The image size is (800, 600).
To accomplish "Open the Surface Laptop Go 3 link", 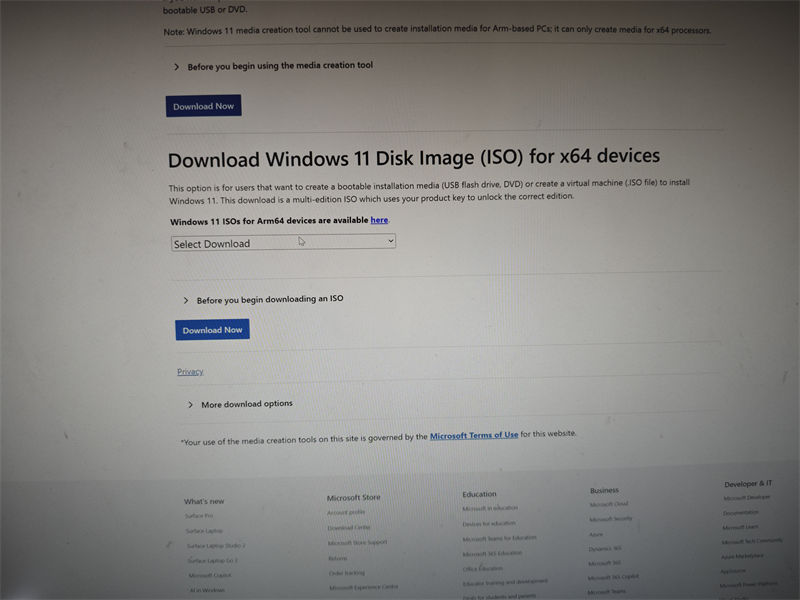I will (x=213, y=560).
